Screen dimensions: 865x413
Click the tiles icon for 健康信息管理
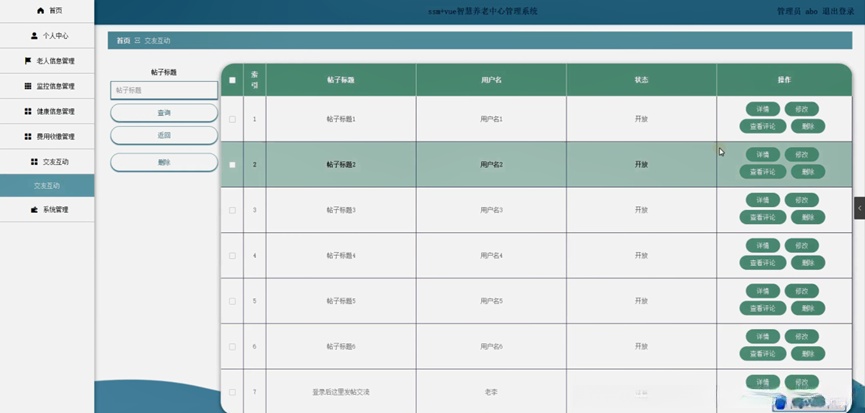[28, 111]
